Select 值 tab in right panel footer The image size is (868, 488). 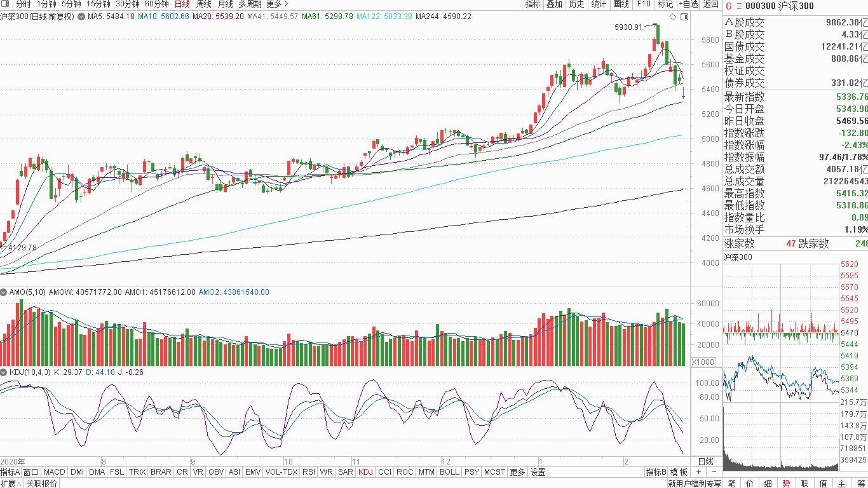coord(824,484)
